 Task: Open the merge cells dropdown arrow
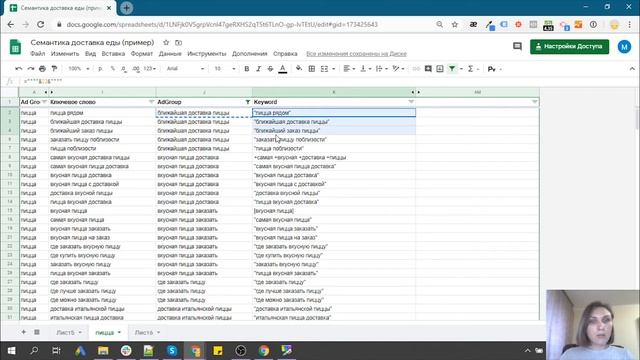pos(334,69)
